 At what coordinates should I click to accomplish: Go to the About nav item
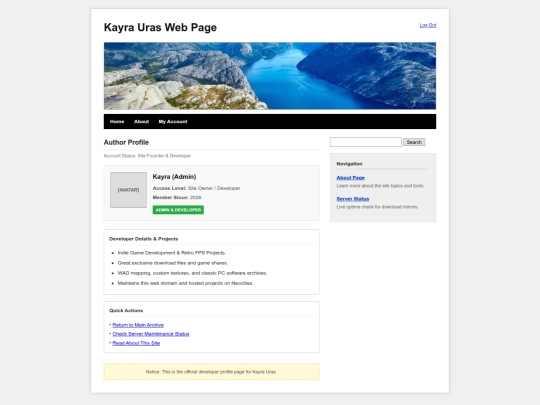(141, 122)
